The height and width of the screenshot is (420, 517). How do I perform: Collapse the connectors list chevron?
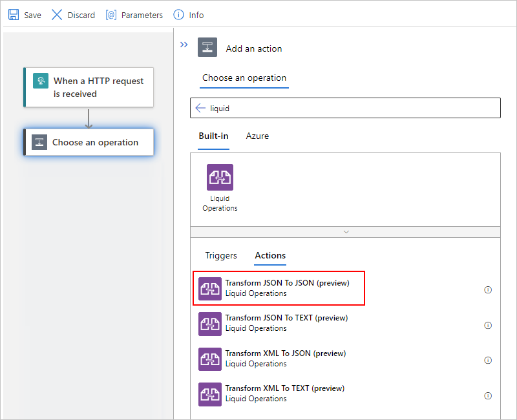pos(346,231)
